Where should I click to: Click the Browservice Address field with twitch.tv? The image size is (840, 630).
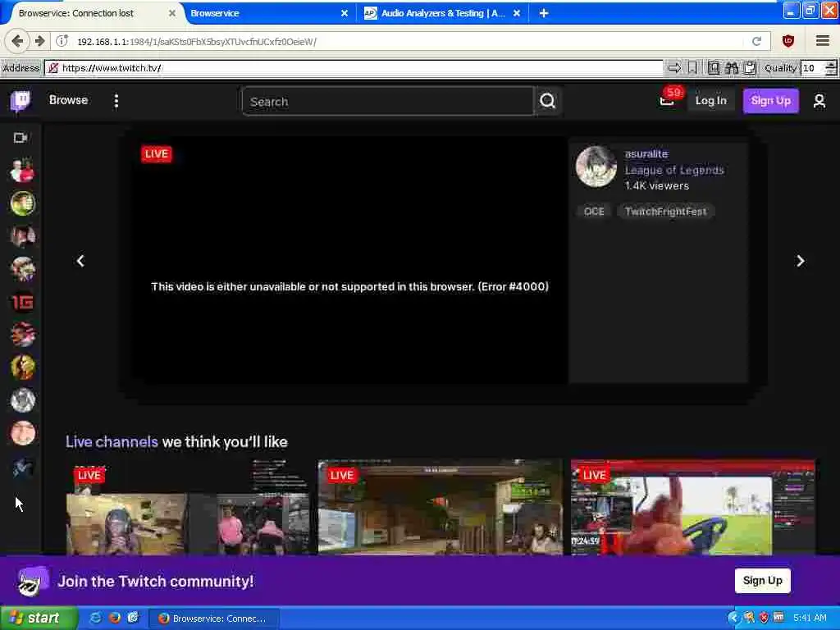click(354, 68)
